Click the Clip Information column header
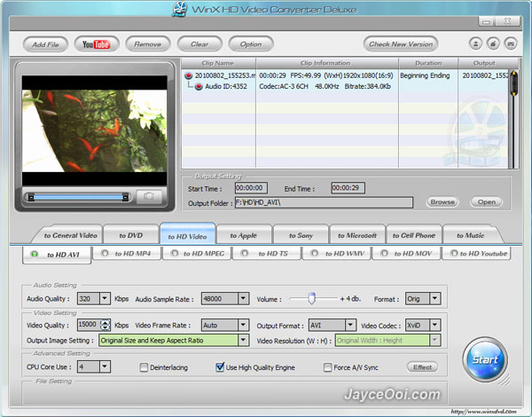Image resolution: width=532 pixels, height=417 pixels. (327, 63)
